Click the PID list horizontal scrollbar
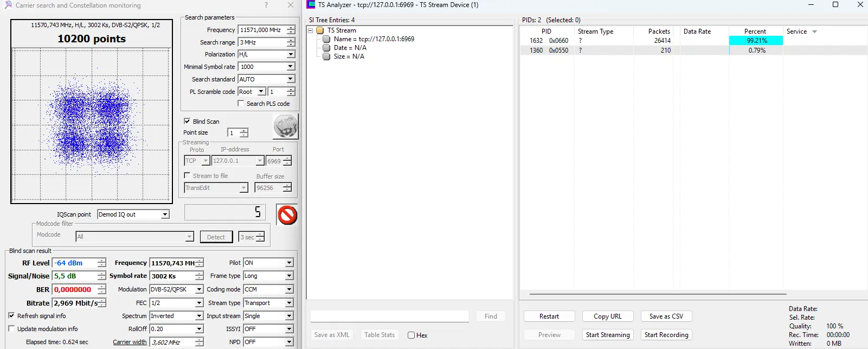This screenshot has height=349, width=868. click(x=657, y=294)
